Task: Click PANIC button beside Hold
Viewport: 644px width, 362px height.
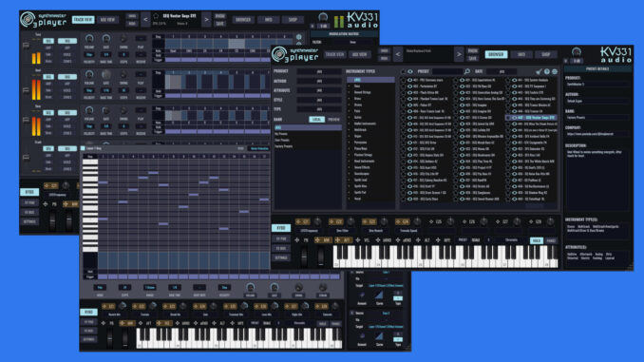Action: pyautogui.click(x=551, y=240)
